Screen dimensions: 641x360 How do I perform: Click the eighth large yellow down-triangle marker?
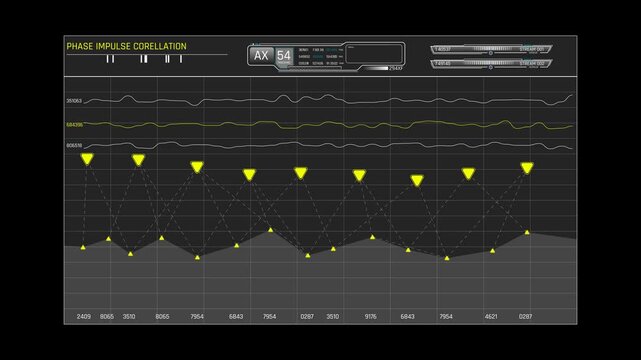click(468, 174)
